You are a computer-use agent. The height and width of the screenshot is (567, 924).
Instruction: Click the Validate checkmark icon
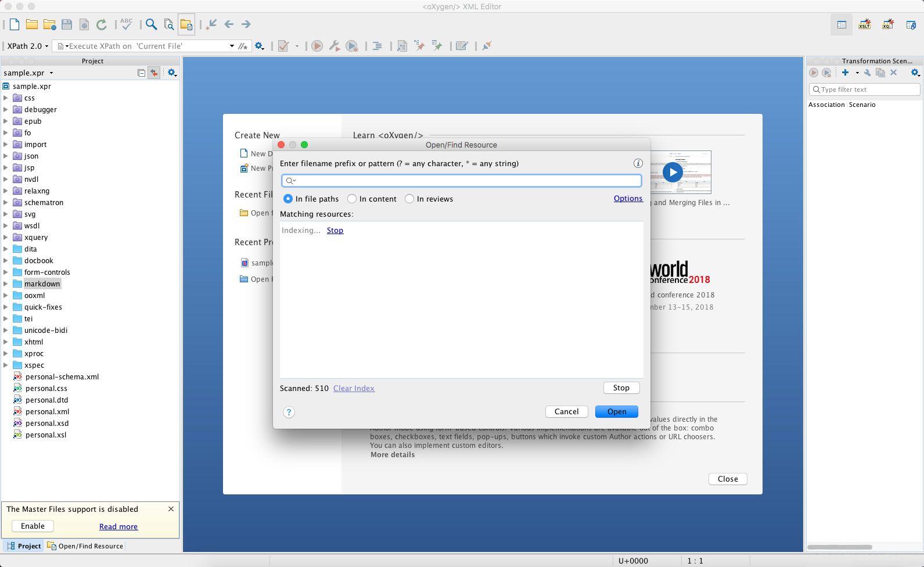coord(283,46)
